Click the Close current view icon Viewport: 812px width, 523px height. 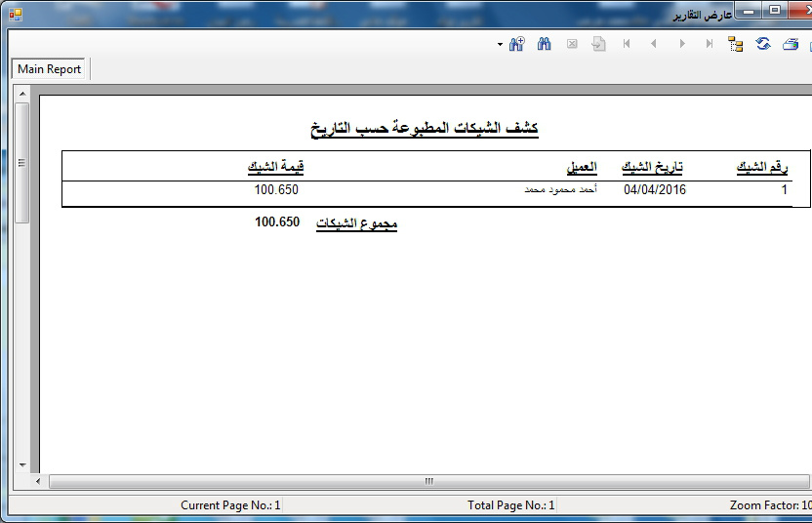[x=572, y=44]
